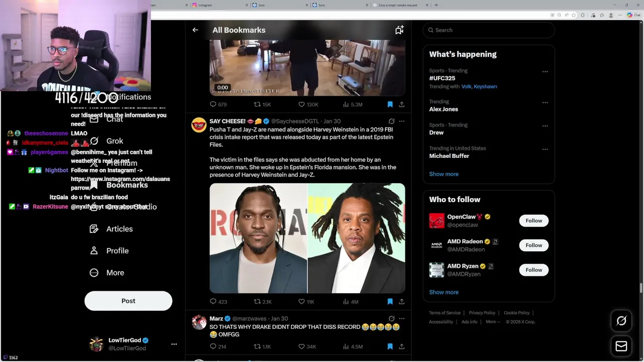
Task: Open Profile in the sidebar
Action: coord(109,251)
